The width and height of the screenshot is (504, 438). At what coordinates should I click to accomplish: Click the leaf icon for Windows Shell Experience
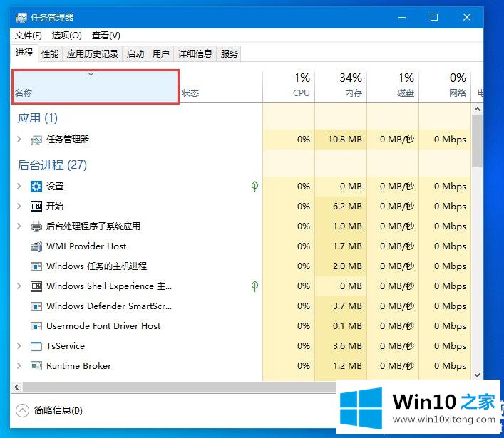pyautogui.click(x=255, y=286)
